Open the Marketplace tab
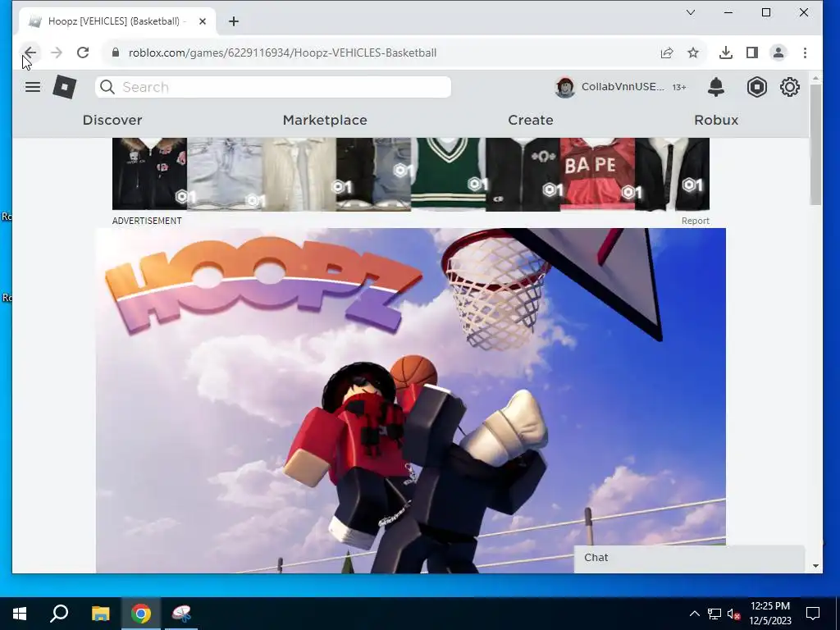 point(325,120)
